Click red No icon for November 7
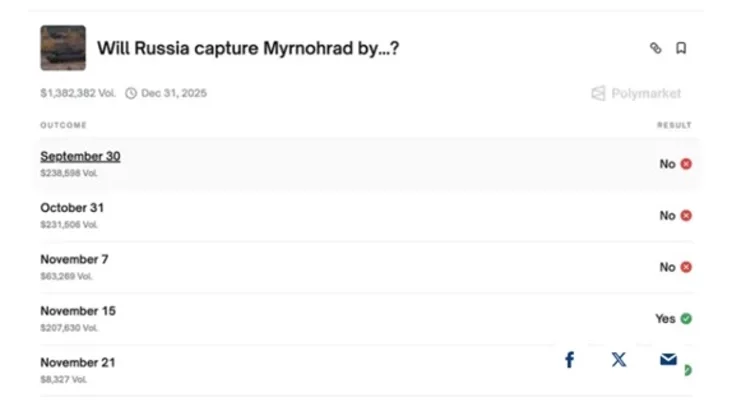The width and height of the screenshot is (732, 411). [x=686, y=267]
